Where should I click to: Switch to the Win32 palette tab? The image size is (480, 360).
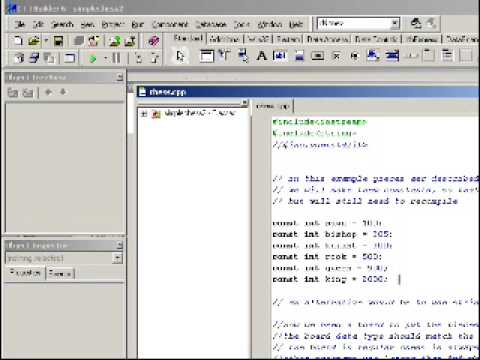[x=258, y=39]
